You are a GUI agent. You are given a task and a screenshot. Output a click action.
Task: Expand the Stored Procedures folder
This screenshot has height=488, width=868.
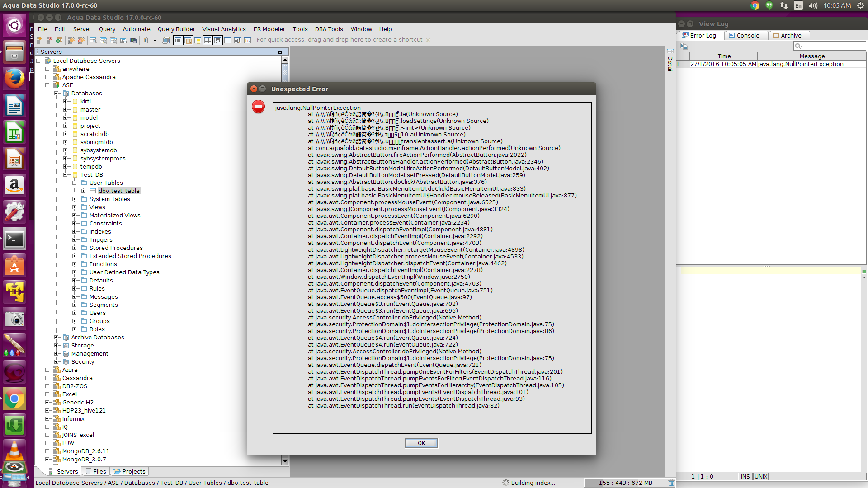click(75, 248)
